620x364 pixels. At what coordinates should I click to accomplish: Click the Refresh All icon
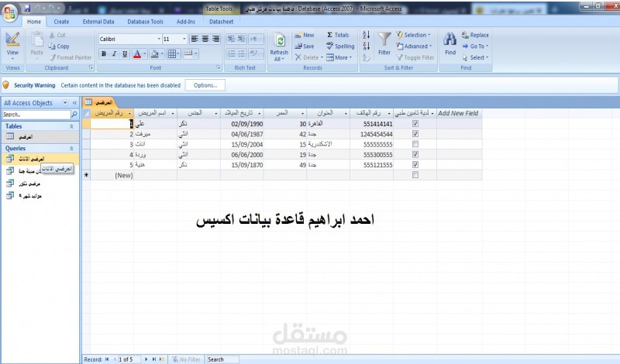[x=280, y=40]
